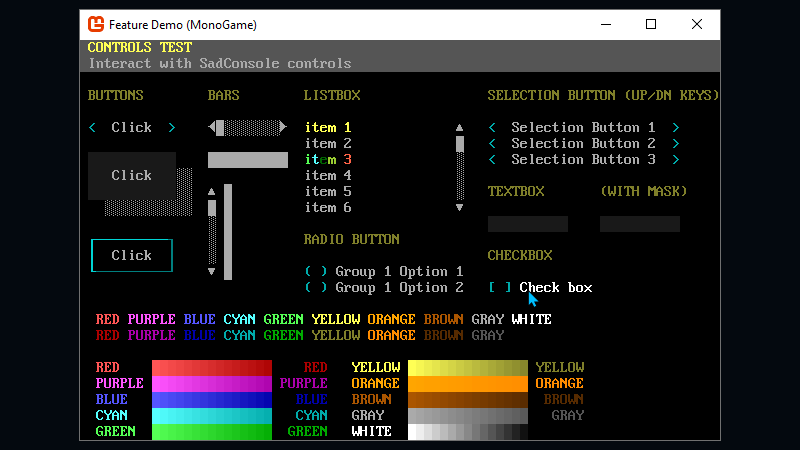
Task: Click the right chevron of Selection Button 2
Action: pyautogui.click(x=676, y=143)
